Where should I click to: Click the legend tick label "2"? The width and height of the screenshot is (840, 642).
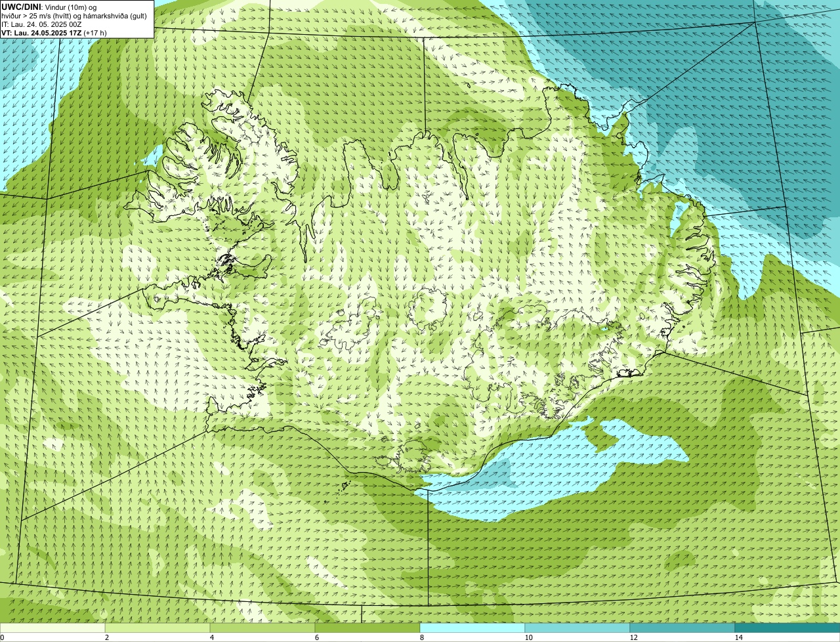[x=106, y=637]
